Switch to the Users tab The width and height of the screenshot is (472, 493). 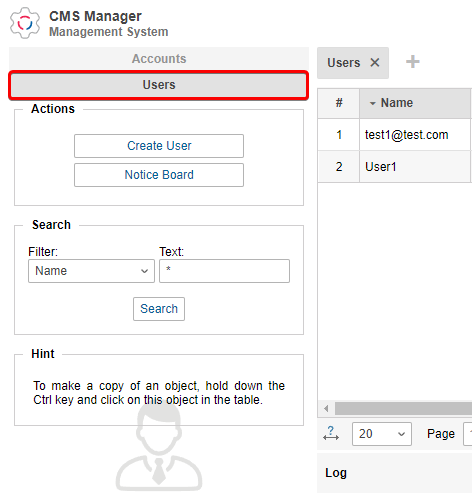(x=344, y=63)
